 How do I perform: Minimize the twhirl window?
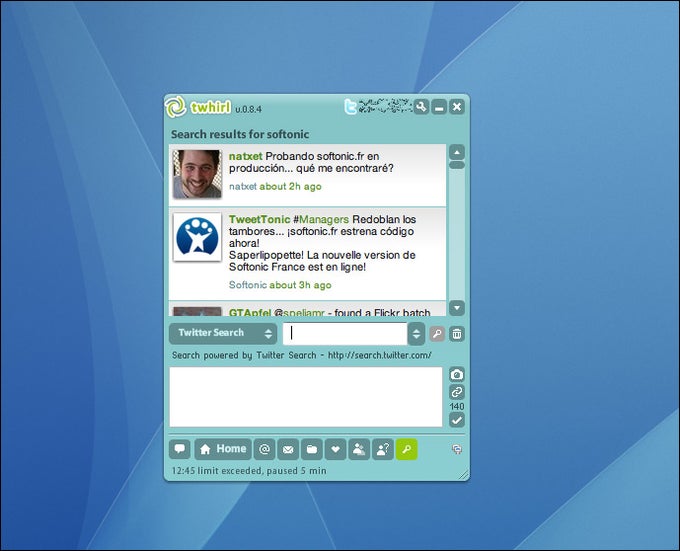click(x=439, y=107)
